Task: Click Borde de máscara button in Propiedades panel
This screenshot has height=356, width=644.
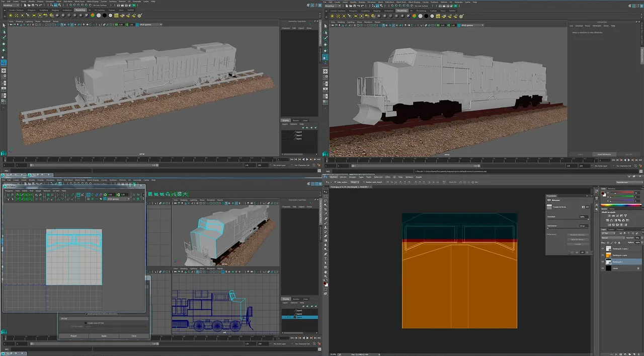Action: coord(578,235)
